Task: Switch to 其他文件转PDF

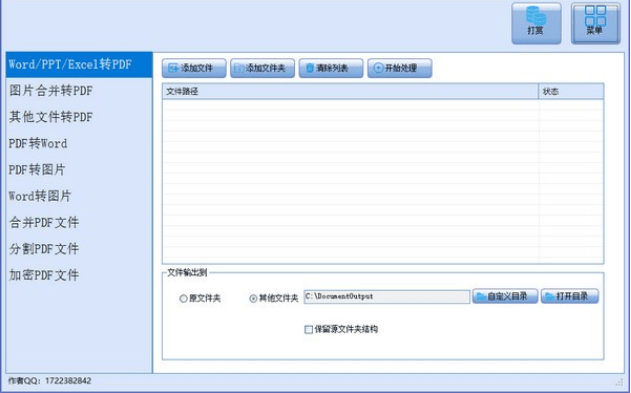Action: click(x=79, y=117)
